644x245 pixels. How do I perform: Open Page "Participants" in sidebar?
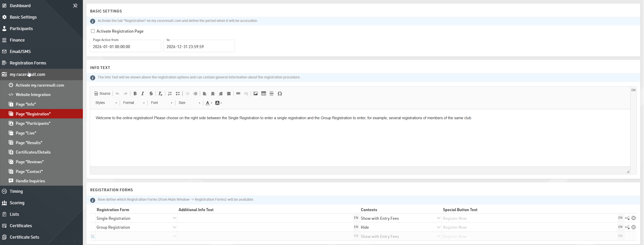(x=33, y=123)
